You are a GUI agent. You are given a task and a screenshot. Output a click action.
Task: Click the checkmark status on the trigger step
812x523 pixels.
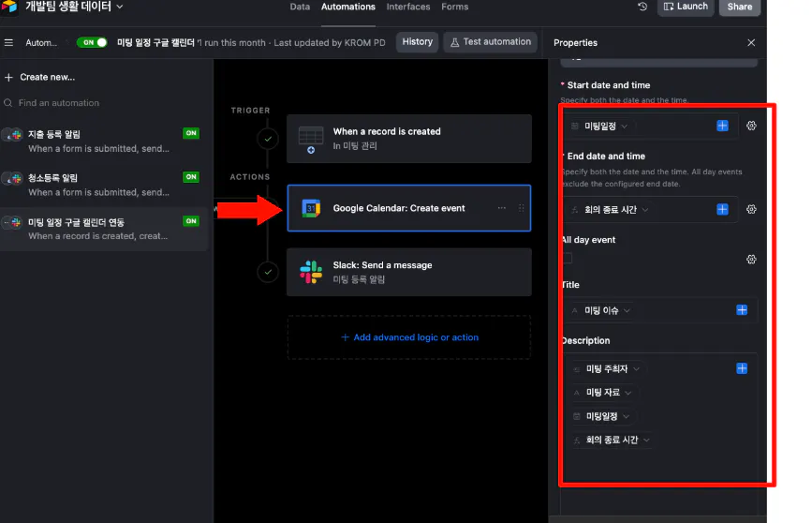point(268,139)
